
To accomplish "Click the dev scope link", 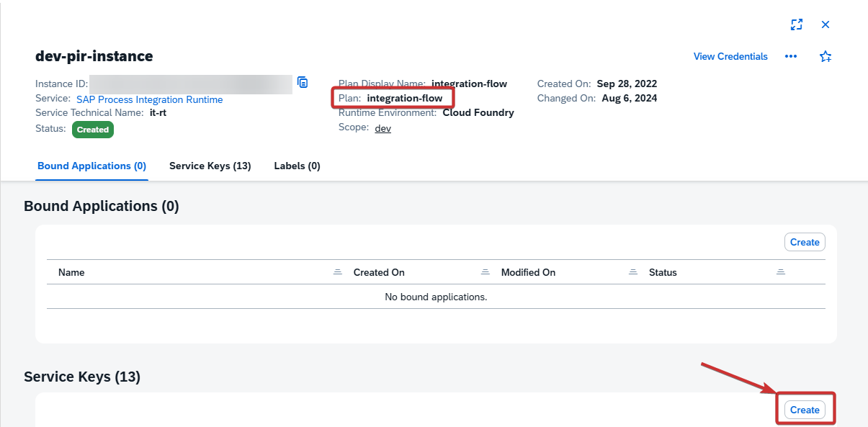I will tap(383, 128).
